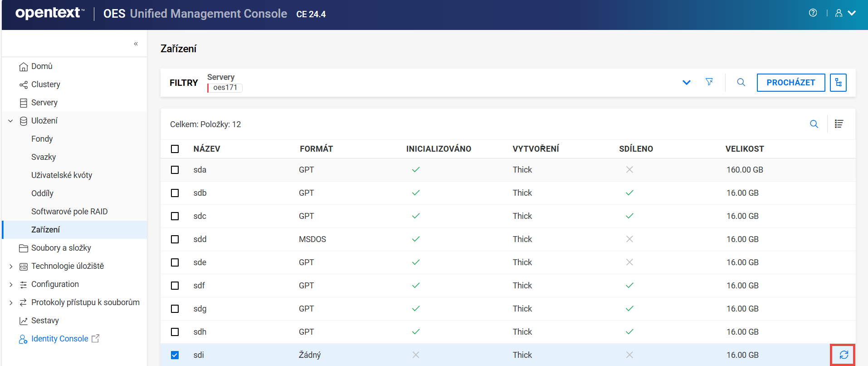Uncheck the sdi device checkbox
The image size is (868, 366).
click(175, 355)
